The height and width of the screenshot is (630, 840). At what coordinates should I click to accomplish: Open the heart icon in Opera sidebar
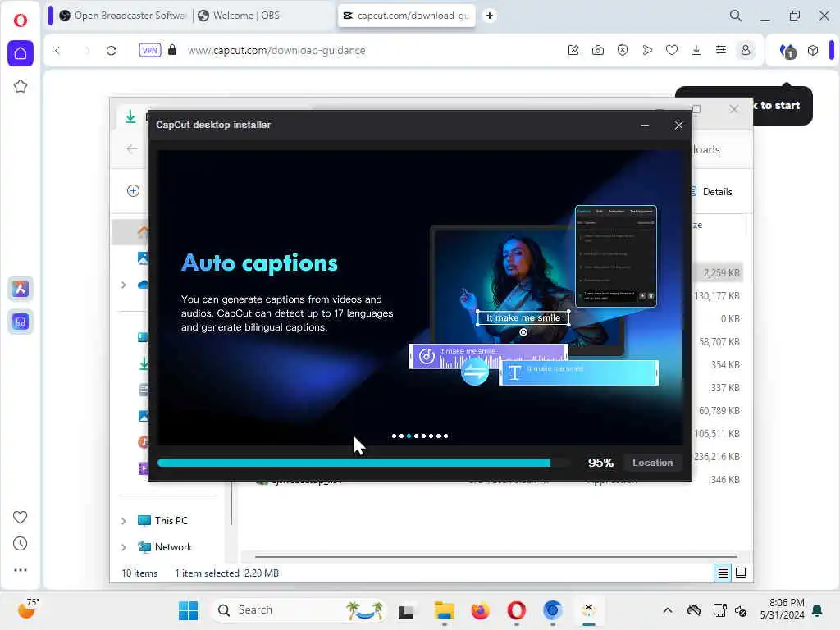click(x=21, y=517)
